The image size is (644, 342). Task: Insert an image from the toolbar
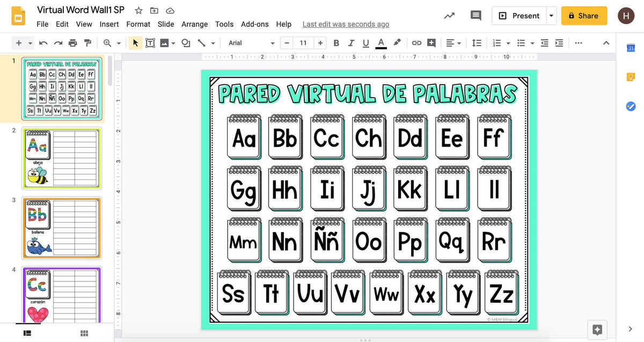tap(165, 43)
